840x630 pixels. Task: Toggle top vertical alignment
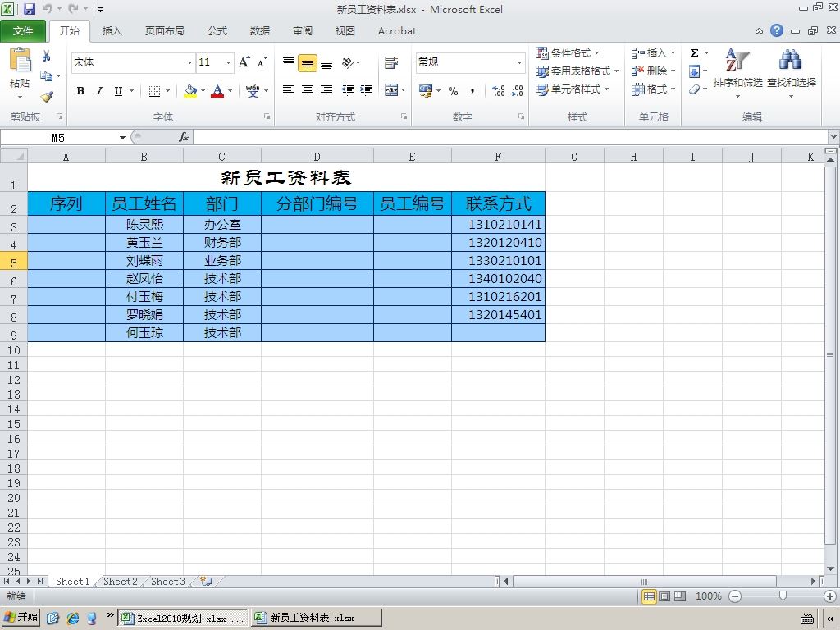[289, 62]
